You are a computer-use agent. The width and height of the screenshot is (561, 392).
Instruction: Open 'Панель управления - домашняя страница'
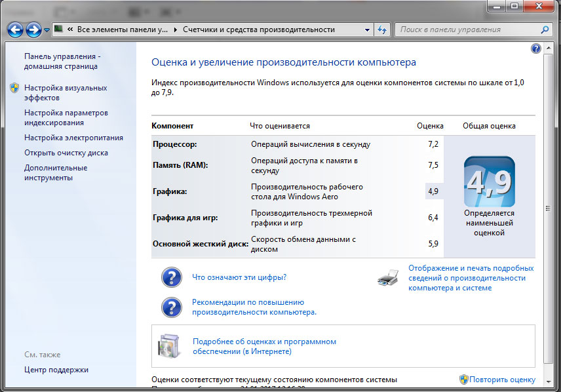point(61,61)
